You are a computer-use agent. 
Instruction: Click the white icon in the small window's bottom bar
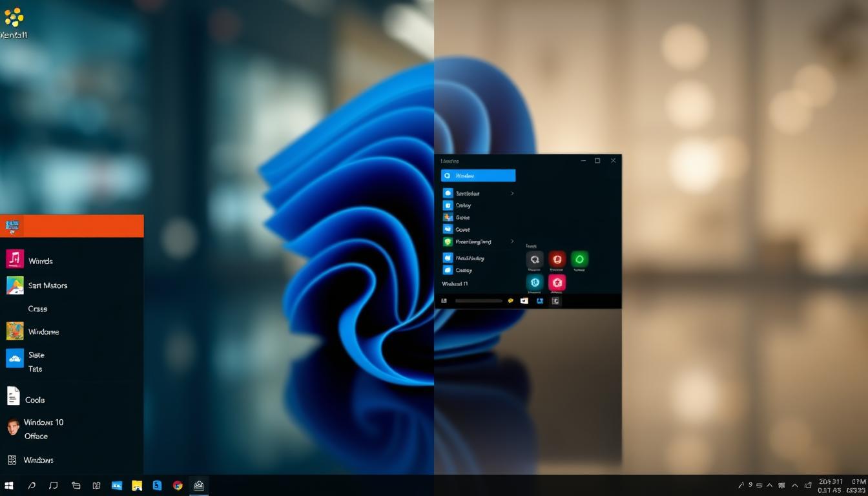[x=524, y=301]
